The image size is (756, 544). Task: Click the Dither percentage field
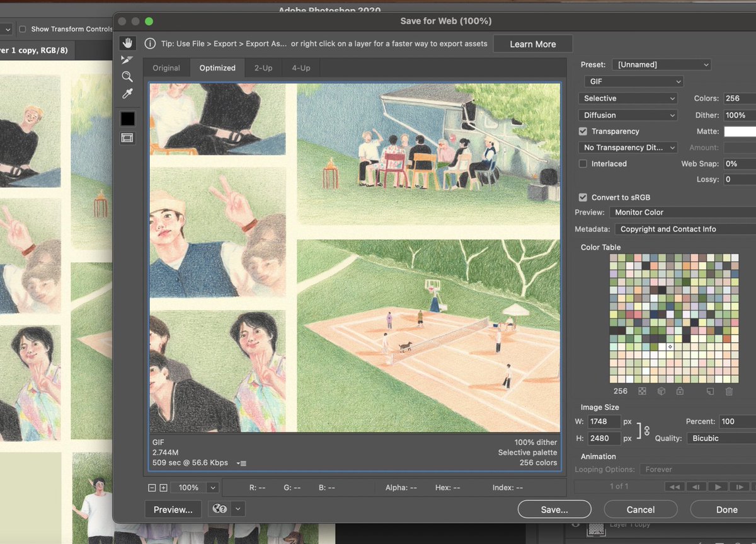740,115
